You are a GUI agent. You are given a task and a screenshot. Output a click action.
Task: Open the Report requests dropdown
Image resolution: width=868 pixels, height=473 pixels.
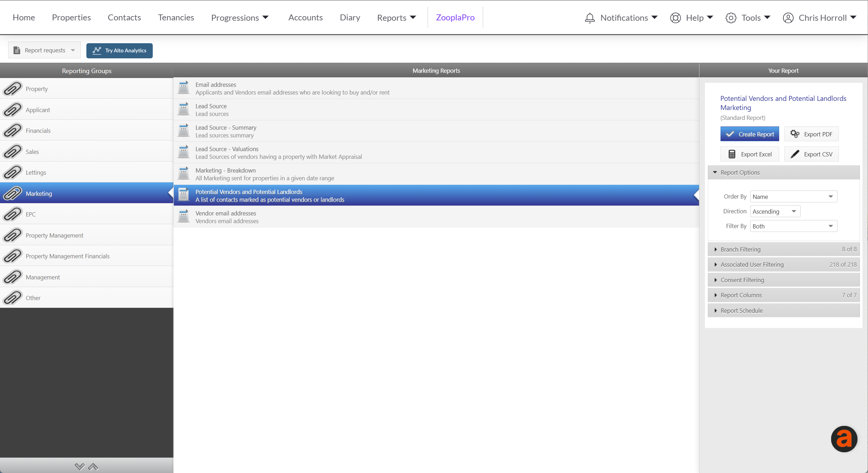click(x=44, y=50)
